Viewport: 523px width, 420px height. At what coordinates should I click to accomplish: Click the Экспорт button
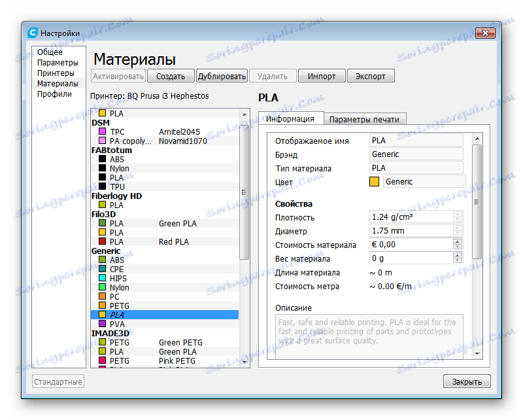click(370, 76)
